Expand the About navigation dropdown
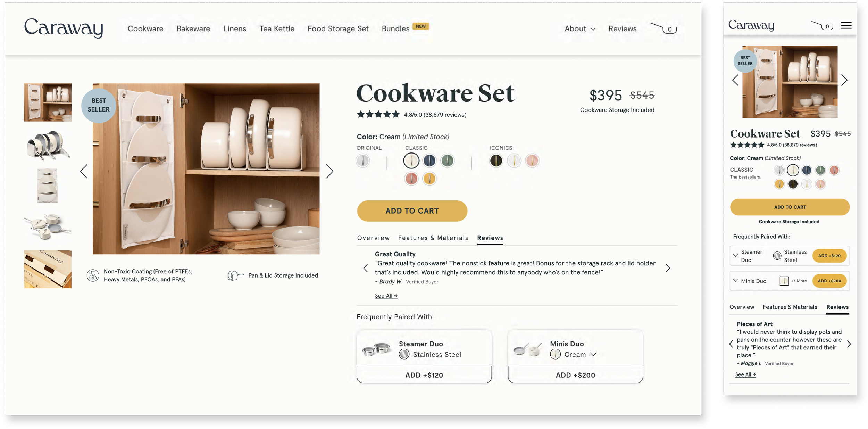 click(580, 29)
